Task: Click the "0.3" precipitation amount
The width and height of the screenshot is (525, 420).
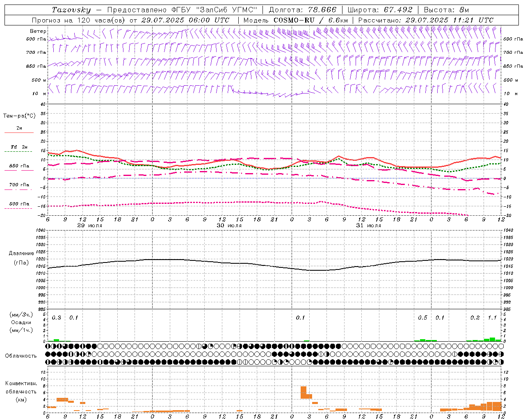Action: [x=56, y=318]
